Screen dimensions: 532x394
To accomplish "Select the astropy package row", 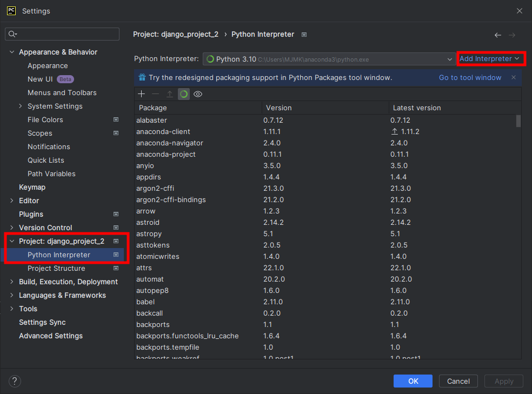I will (x=325, y=234).
